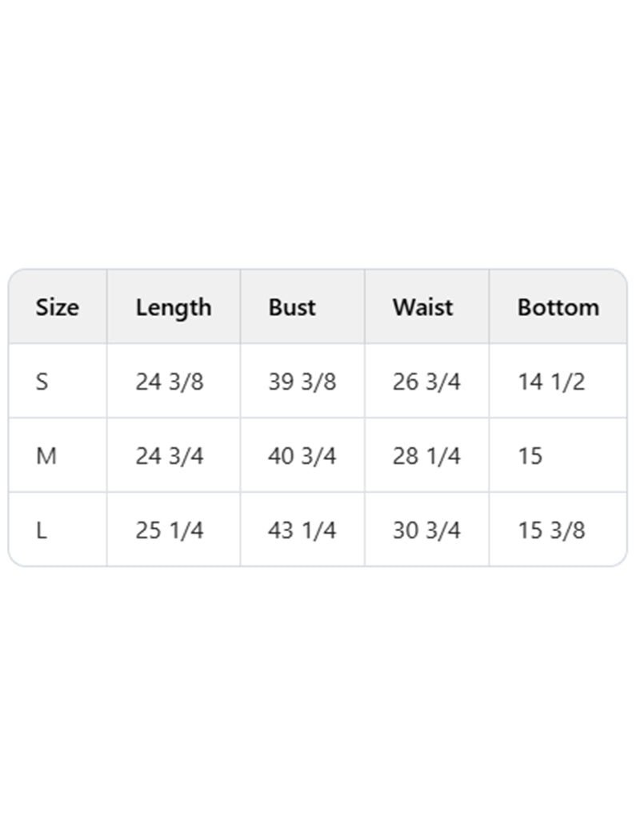Click the S size row label
This screenshot has width=640, height=840.
(42, 382)
